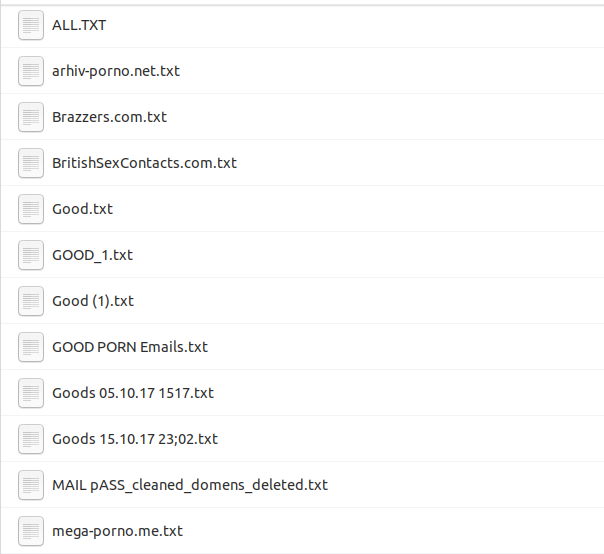Viewport: 604px width, 554px height.
Task: Click the icon next to mega-porno.me.txt
Action: pos(31,531)
